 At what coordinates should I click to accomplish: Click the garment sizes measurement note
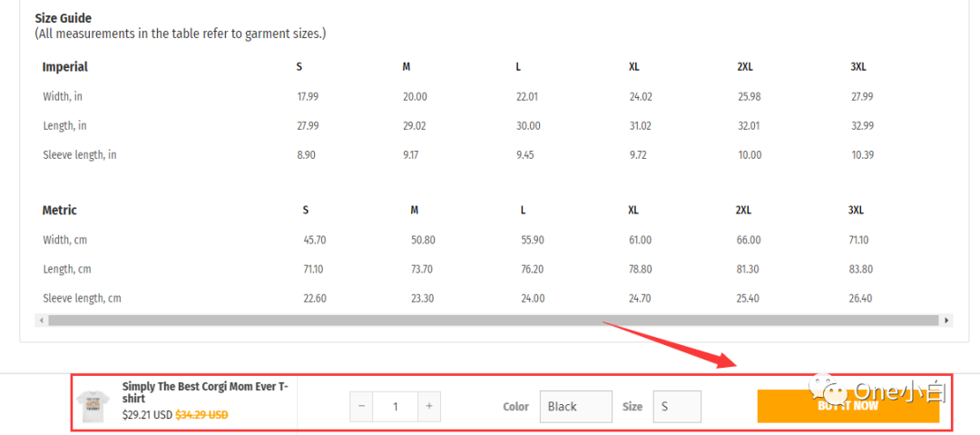[x=181, y=34]
